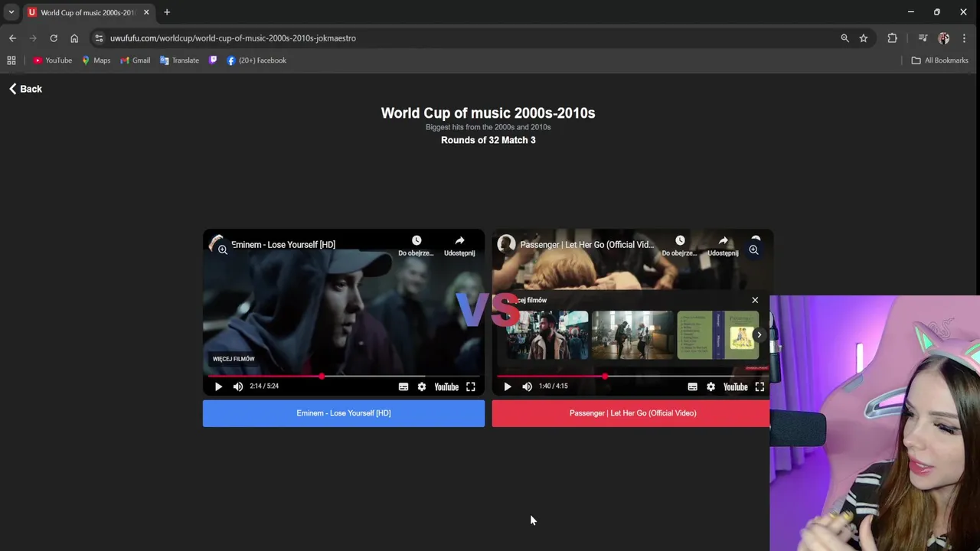
Task: Toggle subtitles on Eminem video
Action: 403,386
